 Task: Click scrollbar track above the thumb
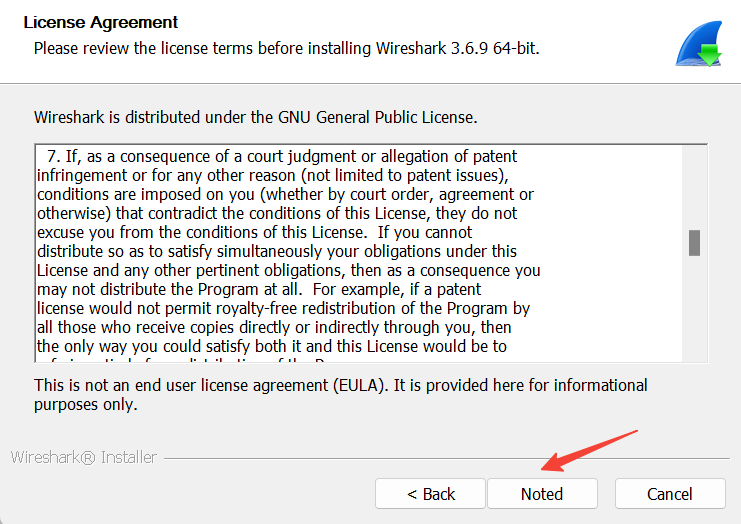pos(694,190)
